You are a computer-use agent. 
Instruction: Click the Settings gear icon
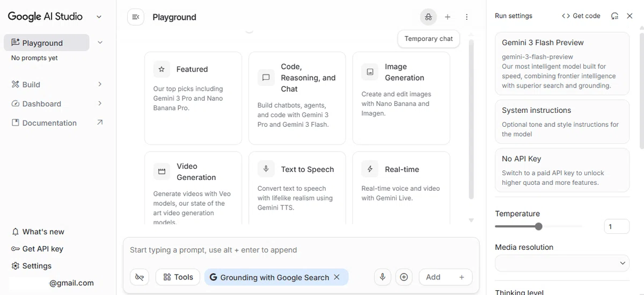click(16, 266)
